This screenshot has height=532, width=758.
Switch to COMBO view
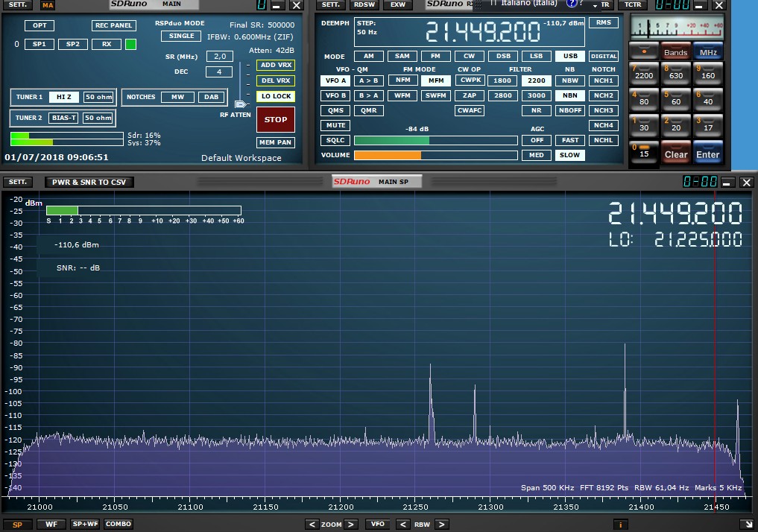pyautogui.click(x=119, y=525)
